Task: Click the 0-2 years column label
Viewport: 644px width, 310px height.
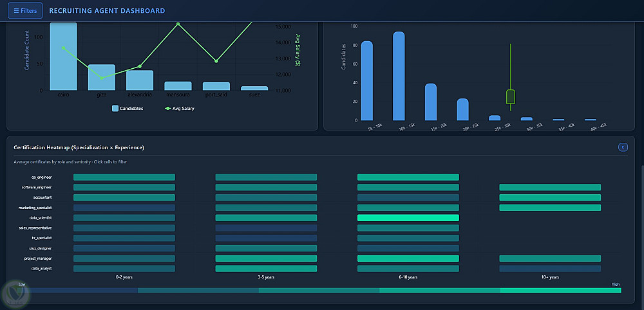Action: tap(124, 278)
